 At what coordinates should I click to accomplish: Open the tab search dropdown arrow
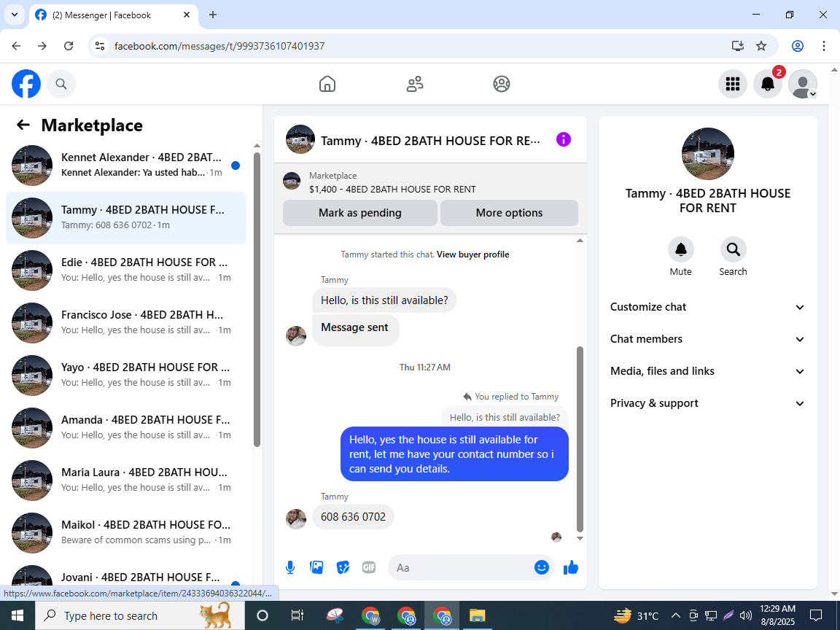click(15, 15)
